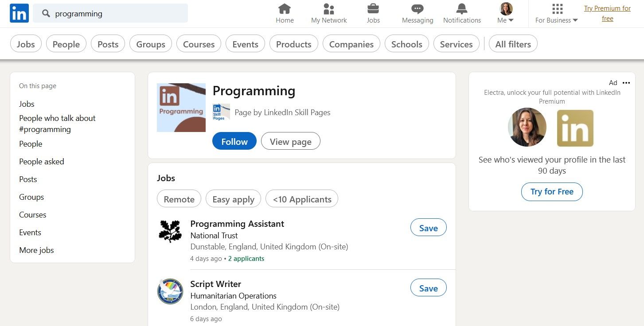Toggle the Easy apply filter
Screen dimensions: 644x326
pyautogui.click(x=233, y=199)
